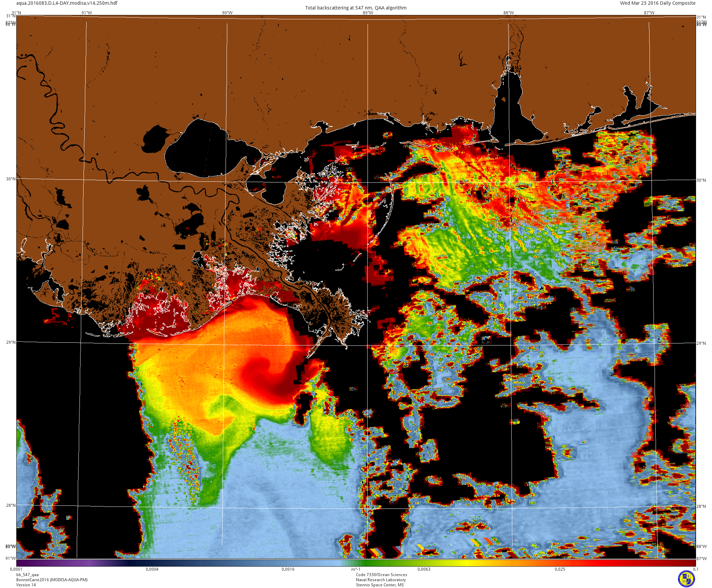The height and width of the screenshot is (588, 712).
Task: Click the 29°N latitude label on left edge
Action: click(x=11, y=342)
